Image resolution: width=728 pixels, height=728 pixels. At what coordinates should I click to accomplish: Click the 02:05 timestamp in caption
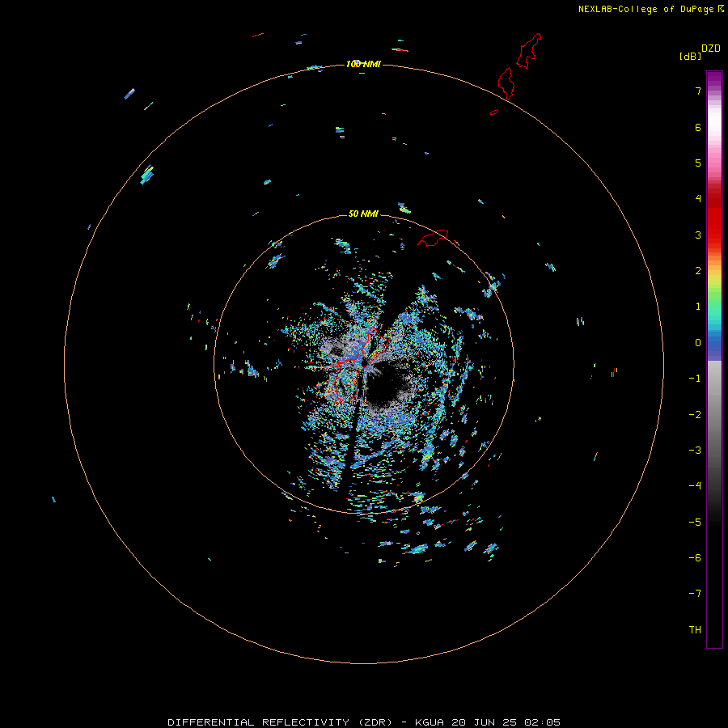point(542,722)
